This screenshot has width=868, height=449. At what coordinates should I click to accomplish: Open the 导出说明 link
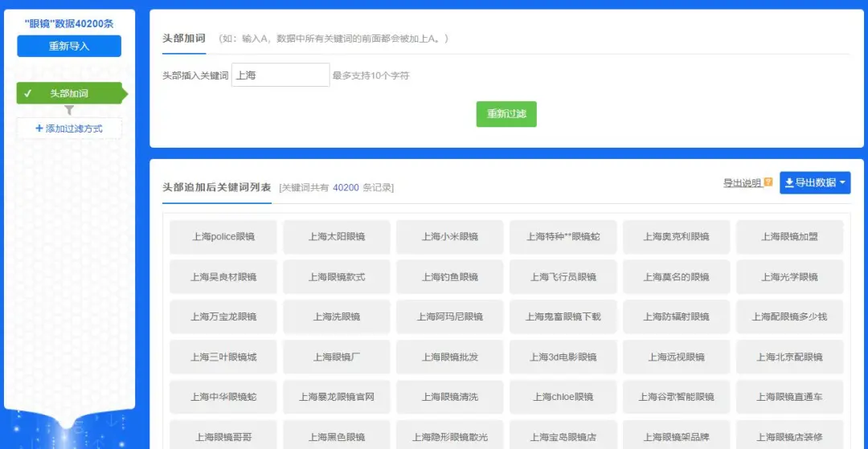(743, 182)
